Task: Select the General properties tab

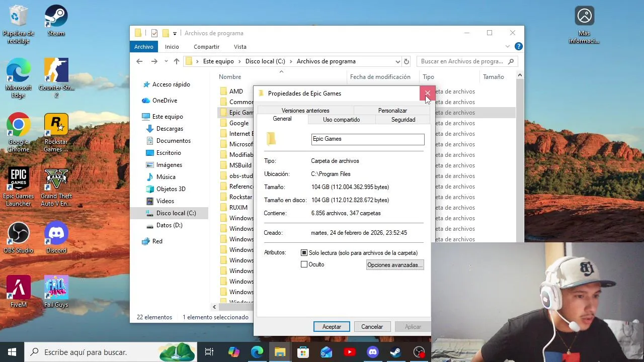Action: click(x=282, y=119)
